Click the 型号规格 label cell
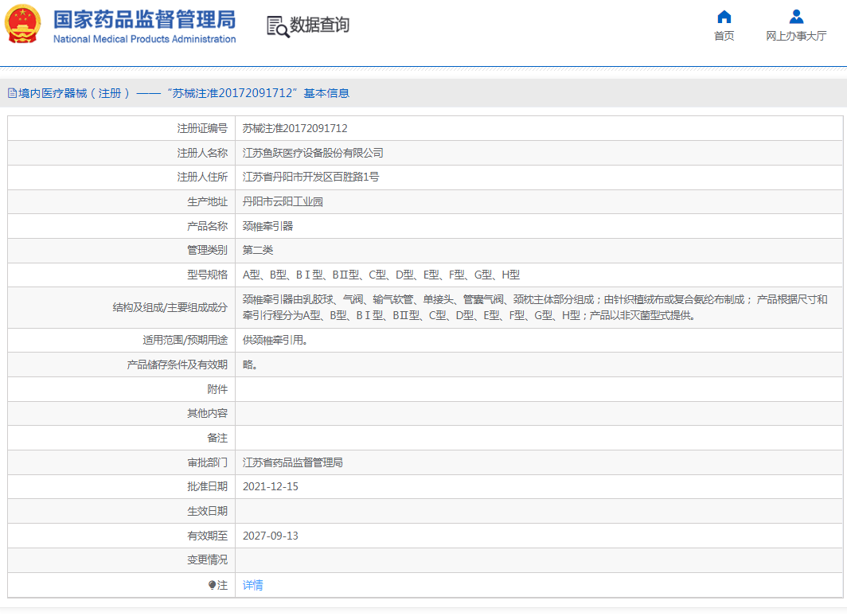The width and height of the screenshot is (847, 616). (121, 275)
